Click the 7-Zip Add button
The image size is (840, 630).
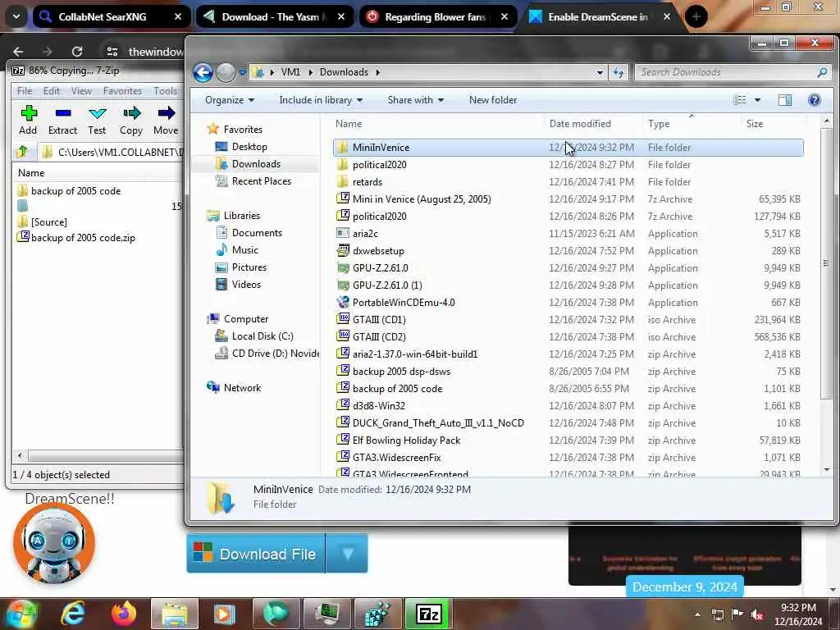[x=28, y=120]
